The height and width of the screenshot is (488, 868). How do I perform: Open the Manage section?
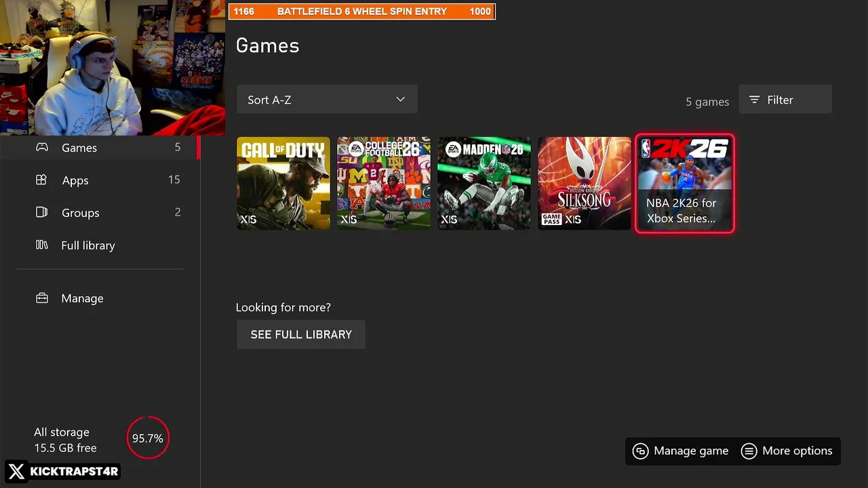[x=100, y=298]
